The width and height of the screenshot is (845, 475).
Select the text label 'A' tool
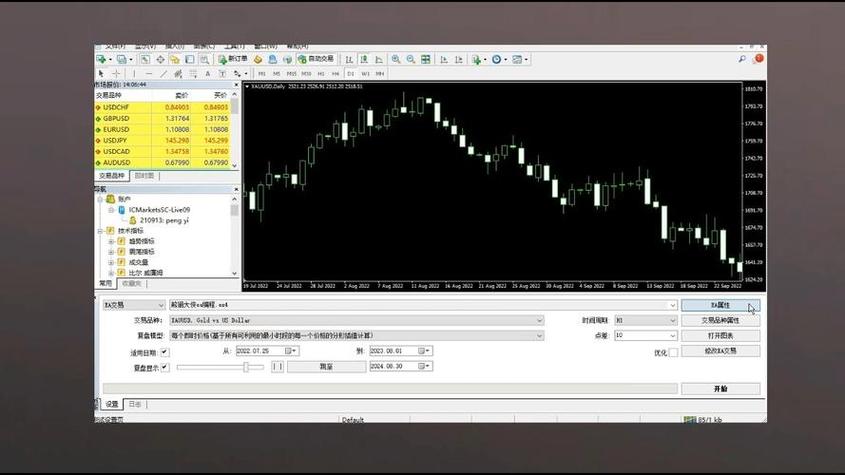pyautogui.click(x=208, y=74)
